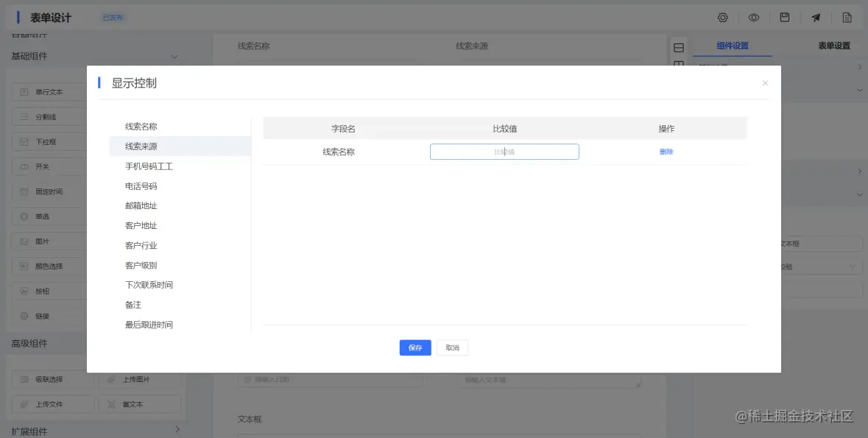This screenshot has height=438, width=868.
Task: Open the settings gear in top toolbar
Action: pos(722,18)
